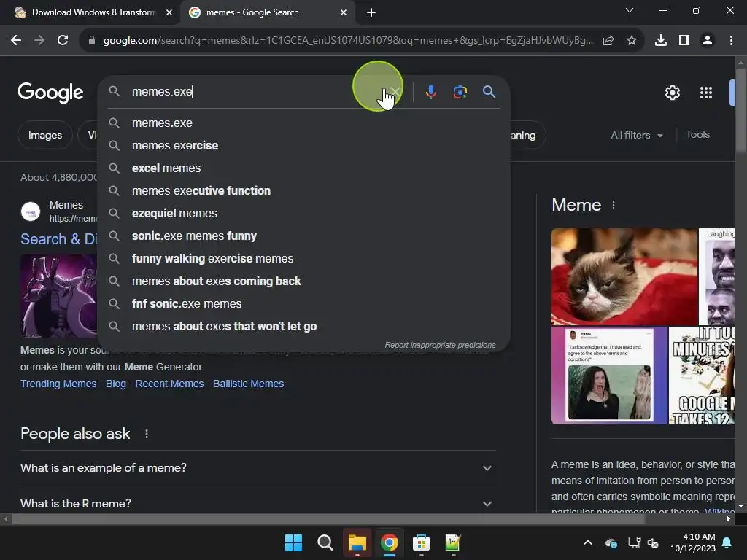The image size is (747, 560).
Task: Open Chrome profile icon
Action: point(708,41)
